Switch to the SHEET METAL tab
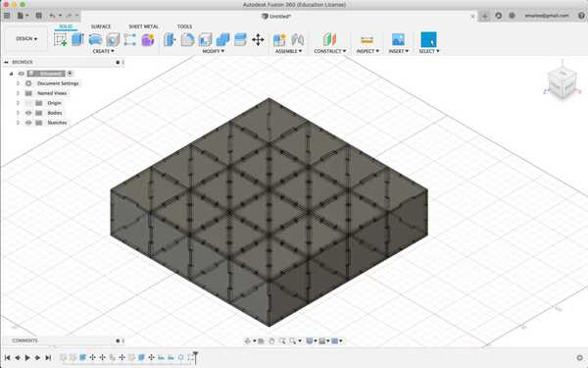Viewport: 588px width, 368px height. (x=144, y=26)
